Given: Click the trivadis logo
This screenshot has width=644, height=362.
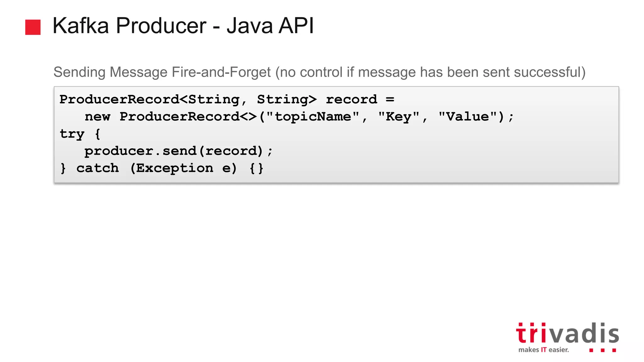Looking at the screenshot, I should point(567,333).
